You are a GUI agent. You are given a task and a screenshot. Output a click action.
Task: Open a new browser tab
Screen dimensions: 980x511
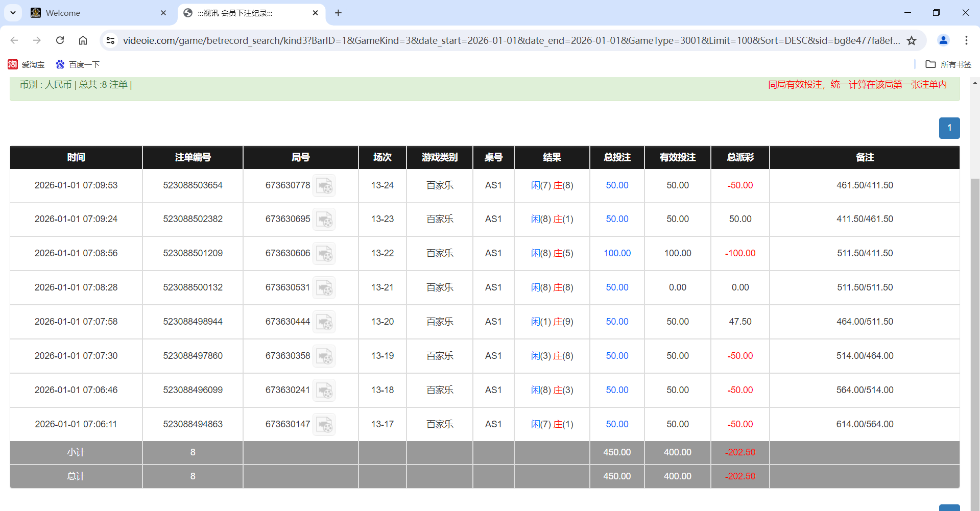point(338,13)
